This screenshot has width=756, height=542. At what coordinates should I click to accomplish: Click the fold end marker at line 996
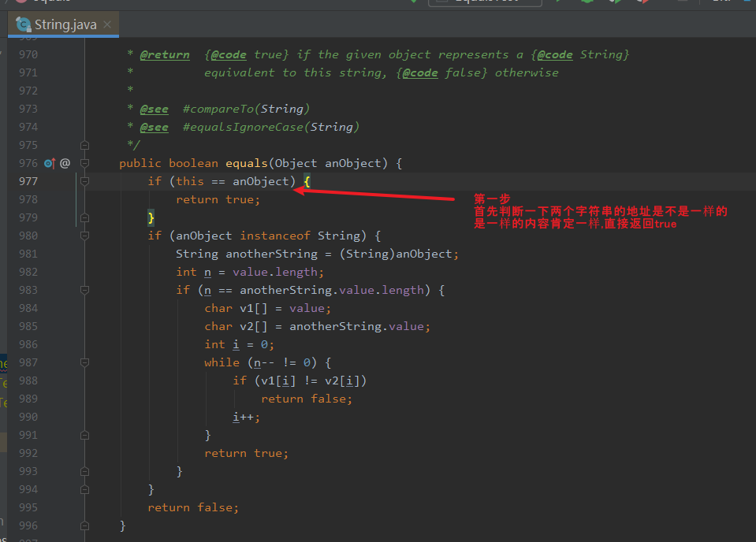pyautogui.click(x=84, y=525)
